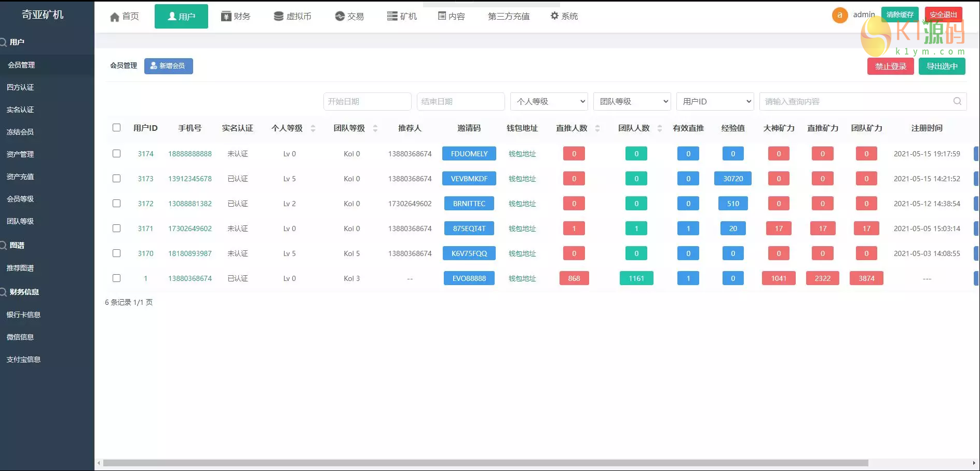Select the checkbox for user 3174

[117, 154]
